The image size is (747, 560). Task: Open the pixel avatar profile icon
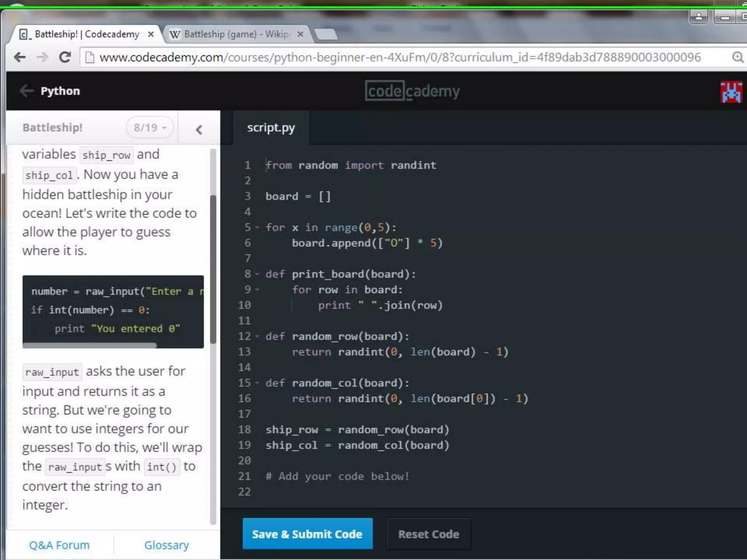tap(731, 92)
